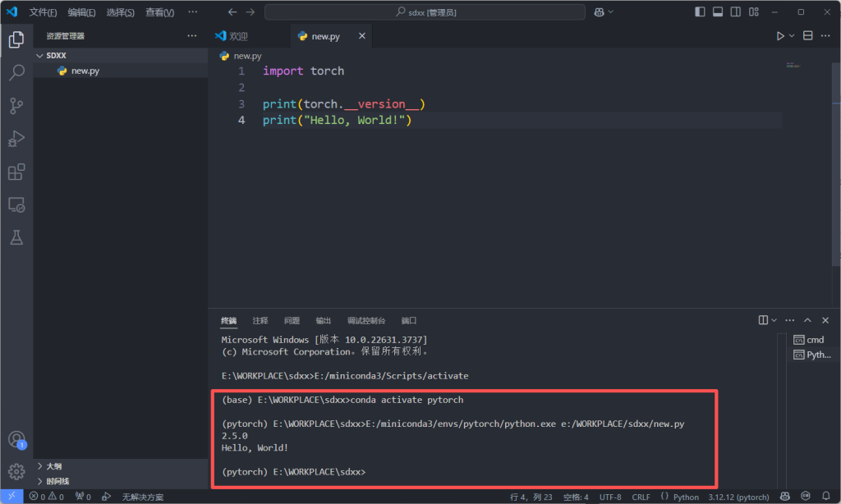Screen dimensions: 841x504
Task: Open the Extensions view
Action: point(16,172)
